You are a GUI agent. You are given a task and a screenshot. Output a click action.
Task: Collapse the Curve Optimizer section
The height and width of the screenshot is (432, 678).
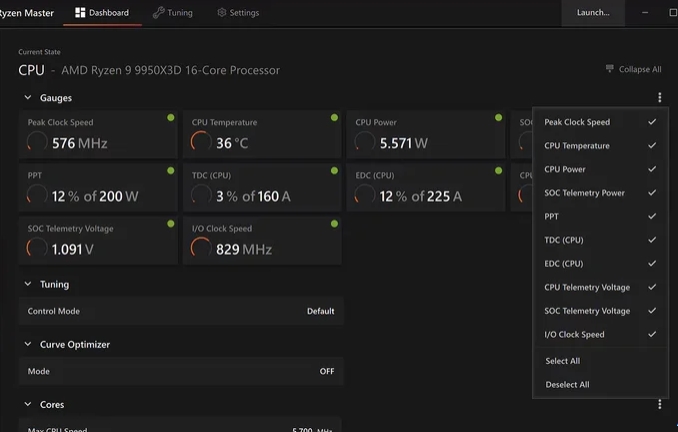pyautogui.click(x=28, y=344)
